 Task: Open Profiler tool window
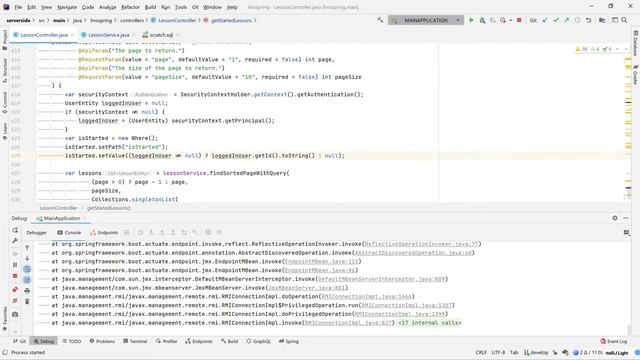tap(167, 341)
